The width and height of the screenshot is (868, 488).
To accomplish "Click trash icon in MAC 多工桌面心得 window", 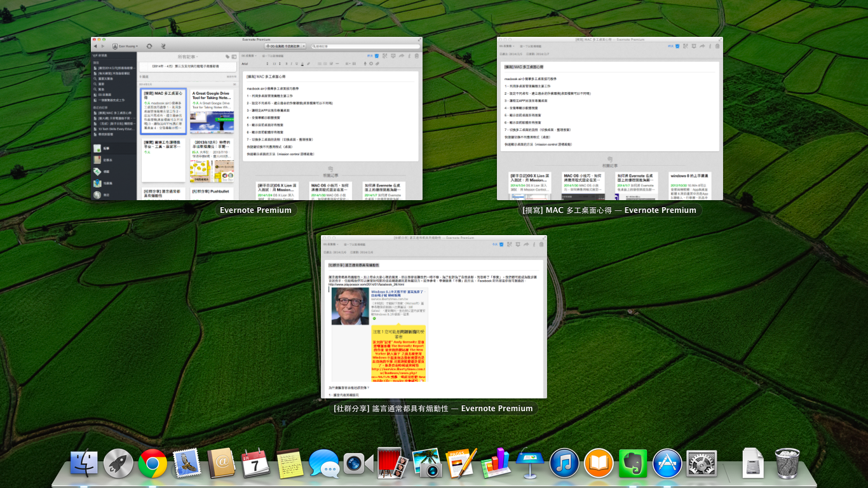I will 717,46.
